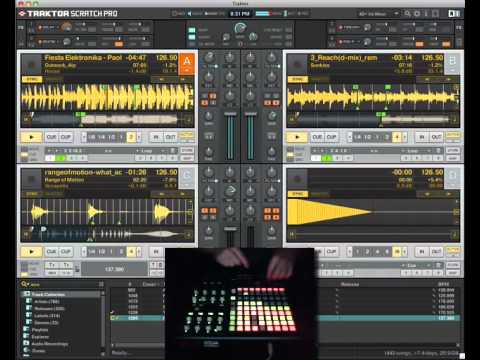Screen dimensions: 480x360
Task: Click Deck A waveform display
Action: [x=107, y=97]
